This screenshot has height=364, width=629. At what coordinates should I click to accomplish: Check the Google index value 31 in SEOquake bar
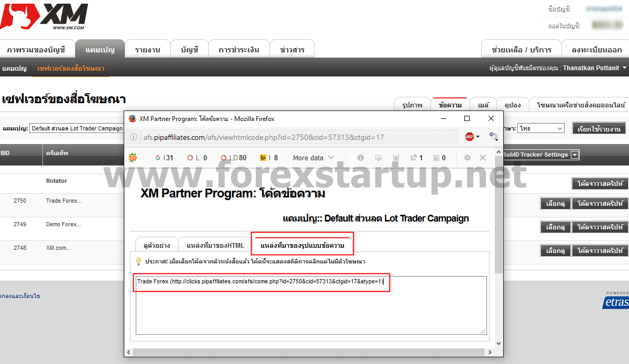point(164,158)
